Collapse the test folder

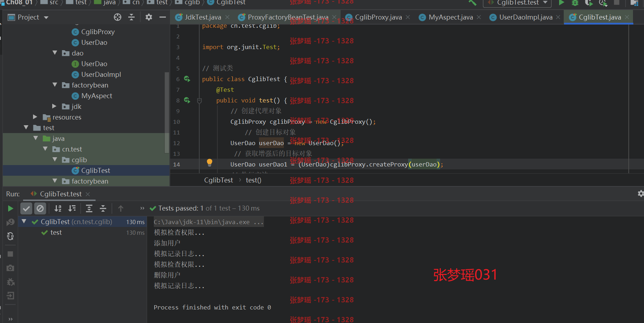26,127
